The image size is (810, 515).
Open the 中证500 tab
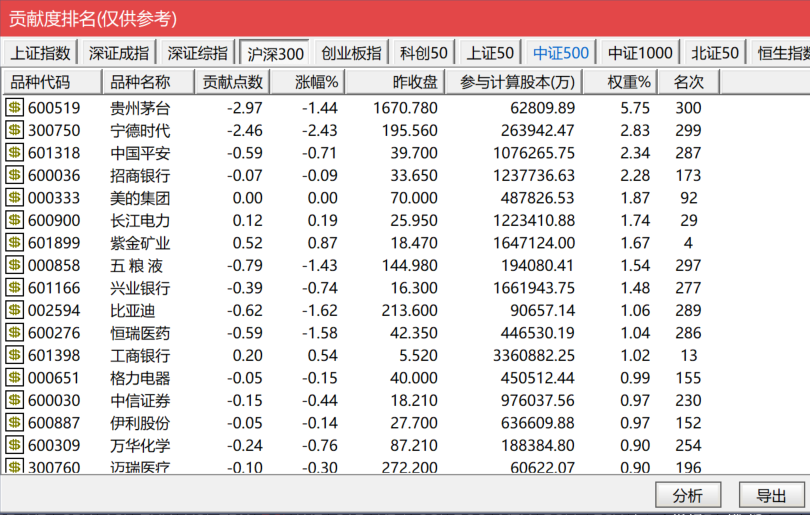(x=560, y=53)
